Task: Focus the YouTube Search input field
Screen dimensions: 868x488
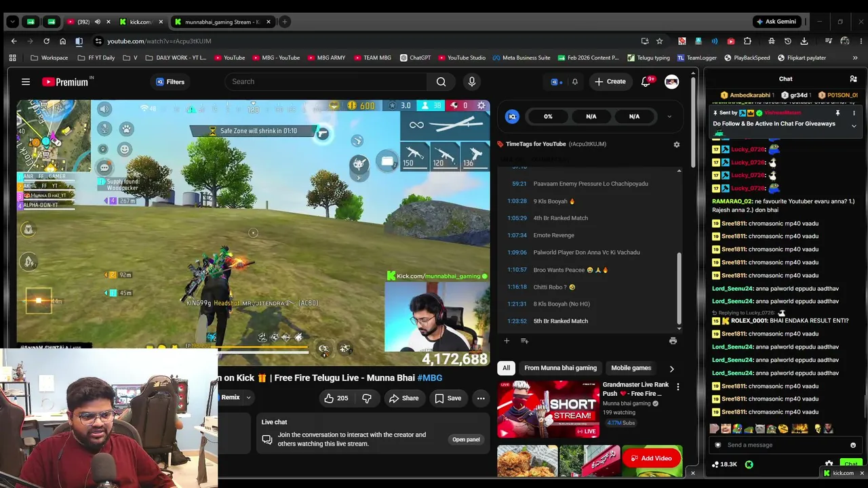Action: pos(326,82)
